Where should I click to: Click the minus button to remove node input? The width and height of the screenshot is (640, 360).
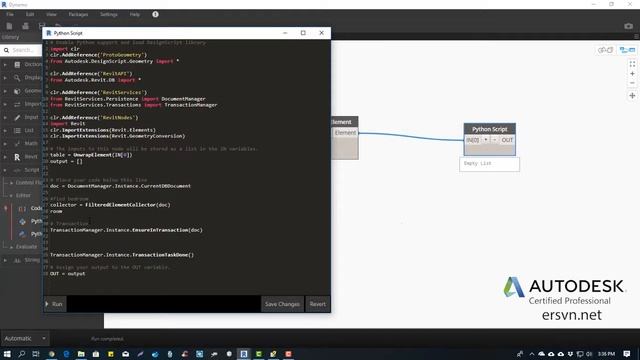pos(494,140)
